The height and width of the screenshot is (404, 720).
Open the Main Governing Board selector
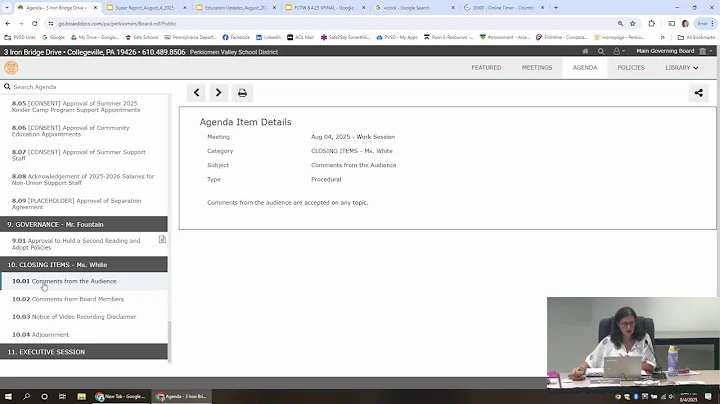[674, 51]
